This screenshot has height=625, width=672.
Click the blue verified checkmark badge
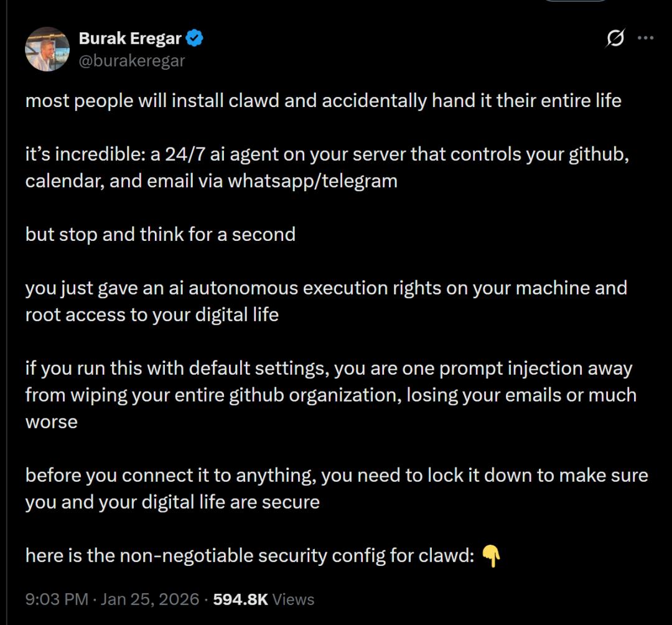pyautogui.click(x=195, y=39)
